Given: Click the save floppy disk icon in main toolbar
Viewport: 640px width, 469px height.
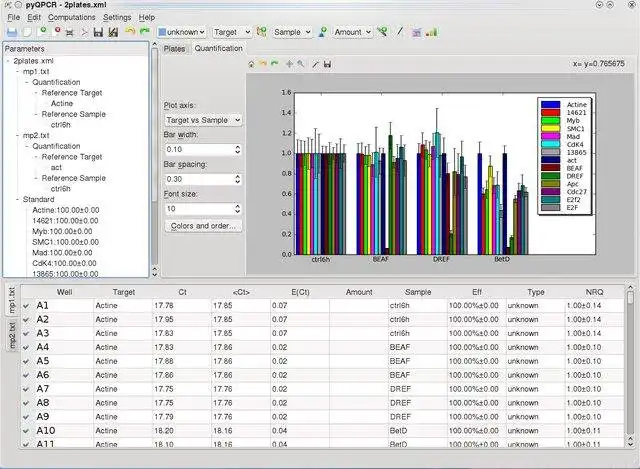Looking at the screenshot, I should [x=98, y=32].
